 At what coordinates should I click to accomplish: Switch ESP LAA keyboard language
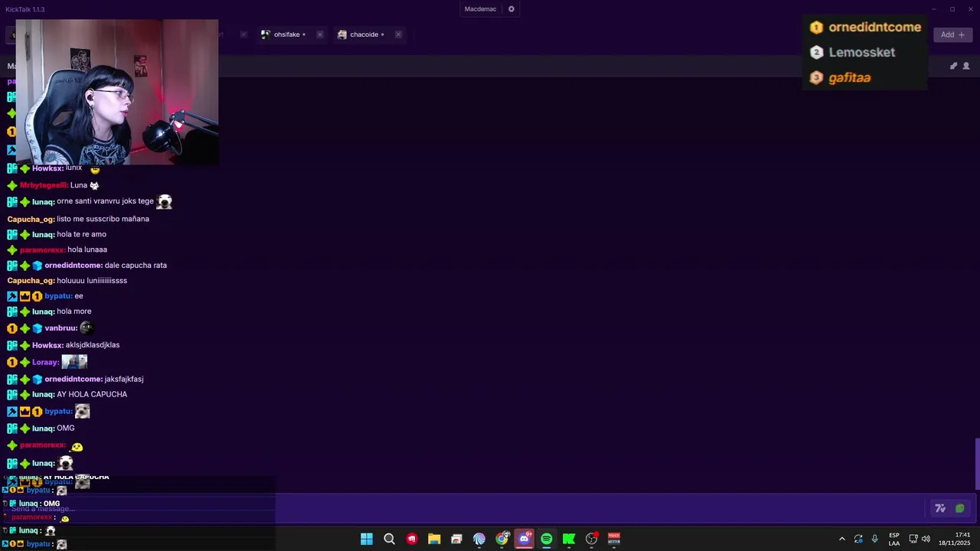(x=894, y=539)
